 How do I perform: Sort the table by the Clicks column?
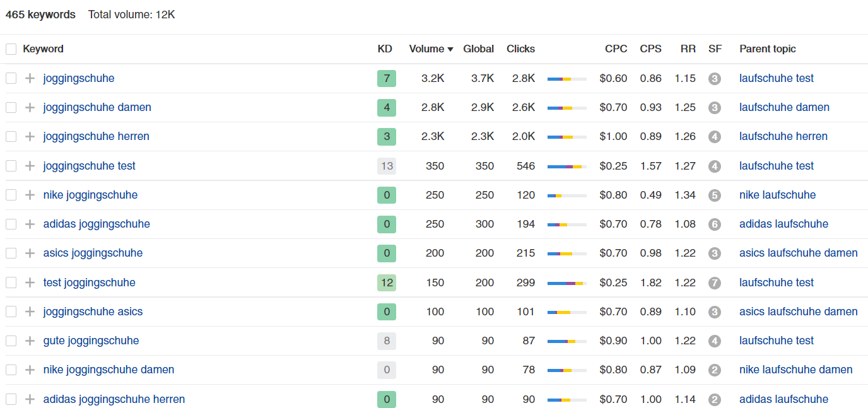(519, 49)
